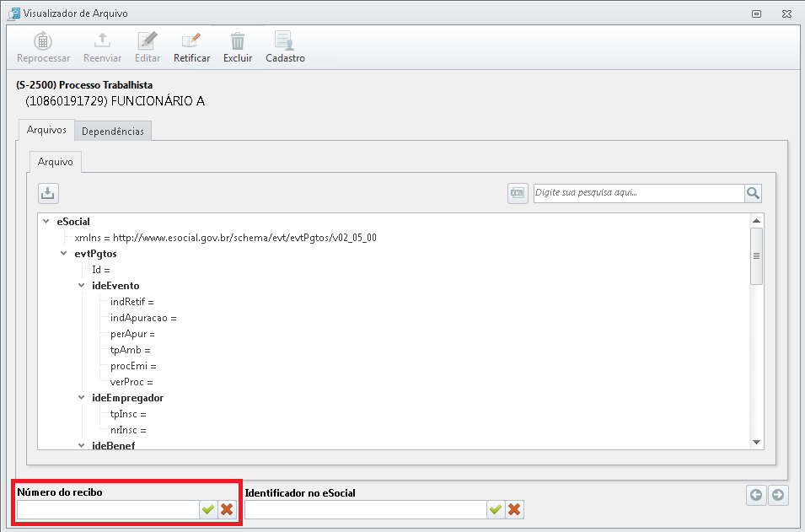The height and width of the screenshot is (532, 805).
Task: Select the 'nrInsc =' row
Action: [x=128, y=430]
